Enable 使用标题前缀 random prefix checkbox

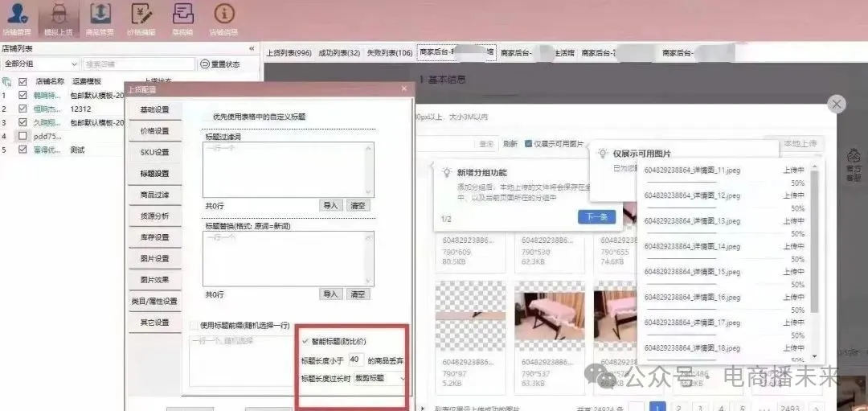pyautogui.click(x=193, y=325)
